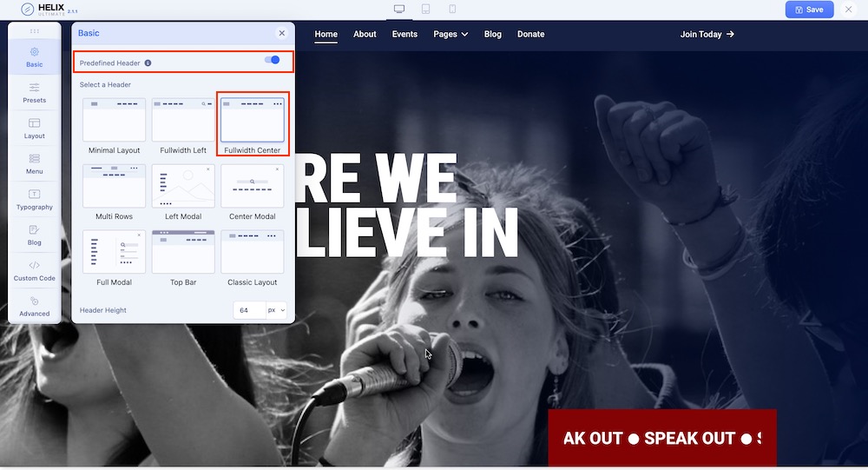Open the Layout settings icon

click(x=34, y=128)
